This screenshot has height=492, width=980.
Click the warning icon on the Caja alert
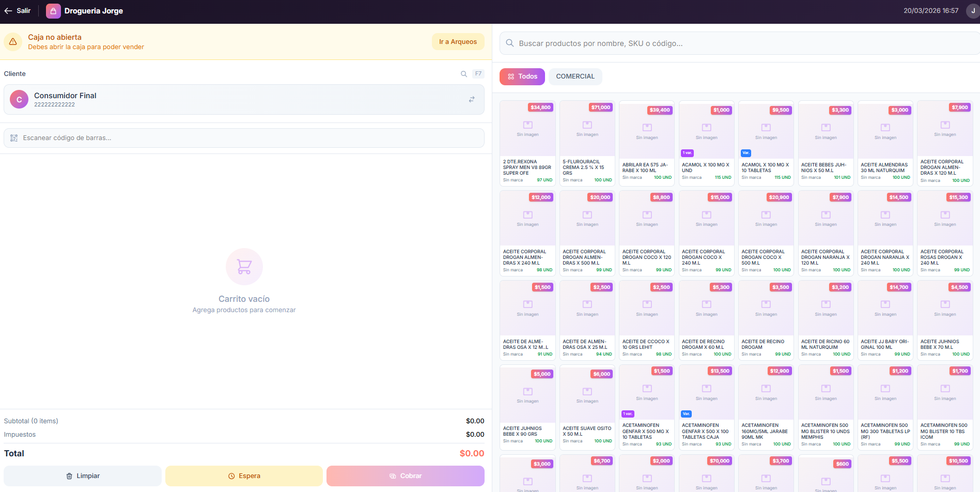pyautogui.click(x=13, y=42)
